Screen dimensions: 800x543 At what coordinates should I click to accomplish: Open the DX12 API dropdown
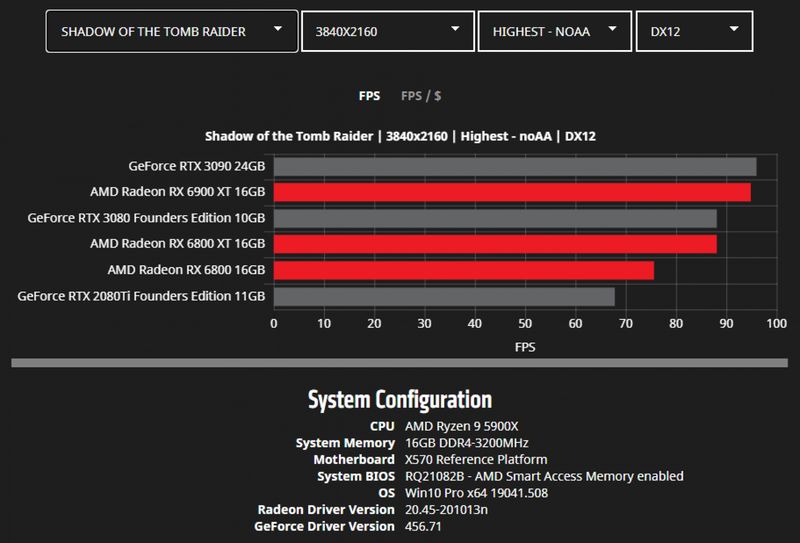coord(694,31)
